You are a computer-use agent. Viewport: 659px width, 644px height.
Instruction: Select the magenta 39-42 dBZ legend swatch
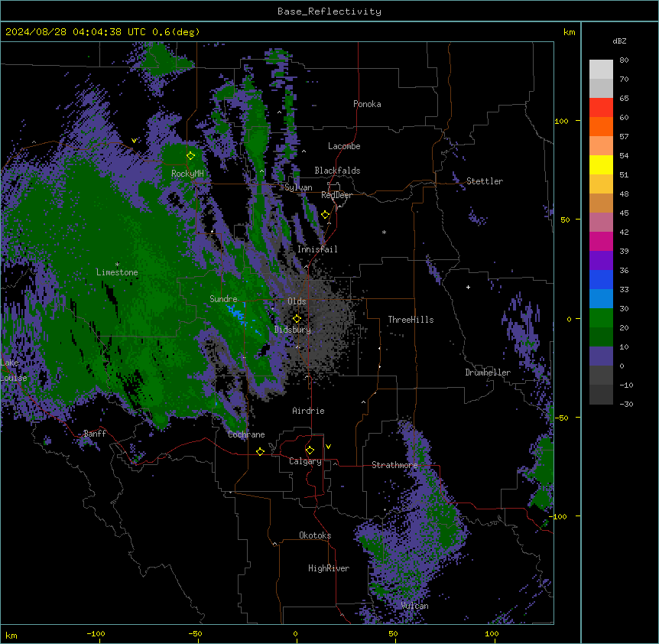601,241
